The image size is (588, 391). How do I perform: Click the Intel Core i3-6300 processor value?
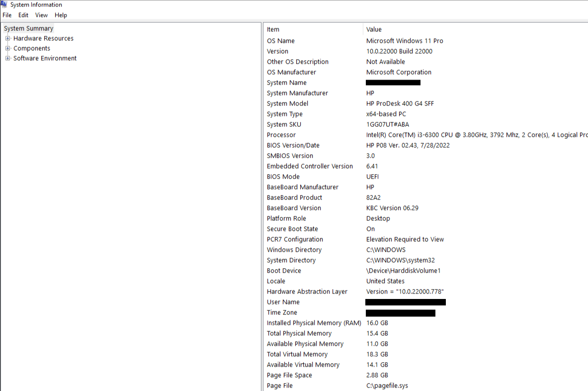tap(477, 135)
